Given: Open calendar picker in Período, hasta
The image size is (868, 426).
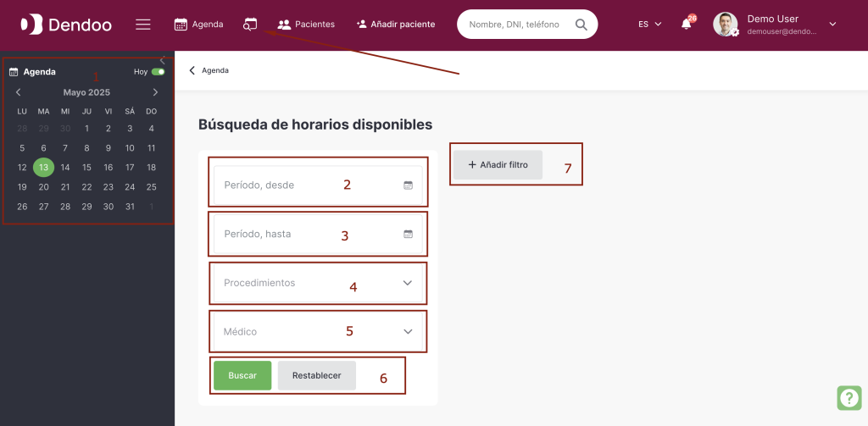Looking at the screenshot, I should click(408, 234).
